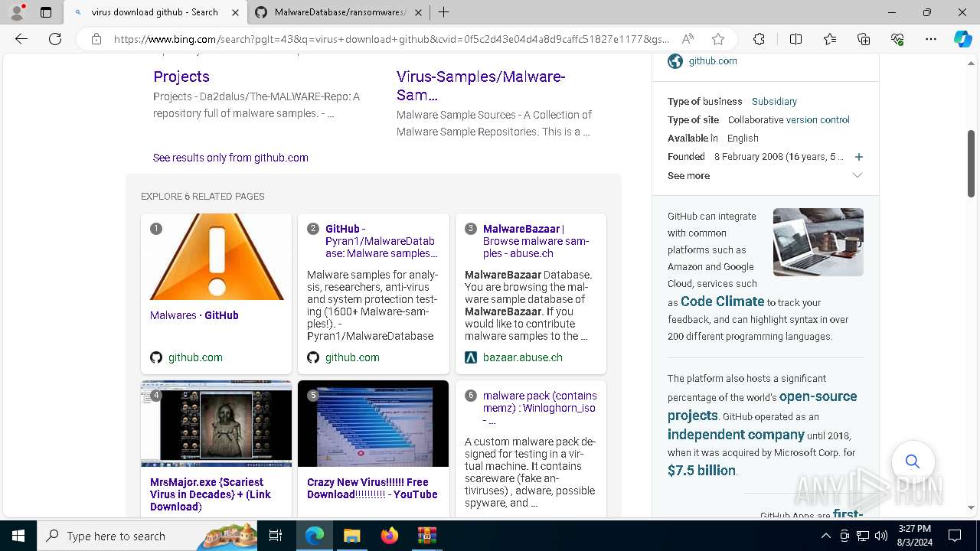The height and width of the screenshot is (551, 980).
Task: Open MalwareBazaar Browse malware samples link
Action: 536,241
